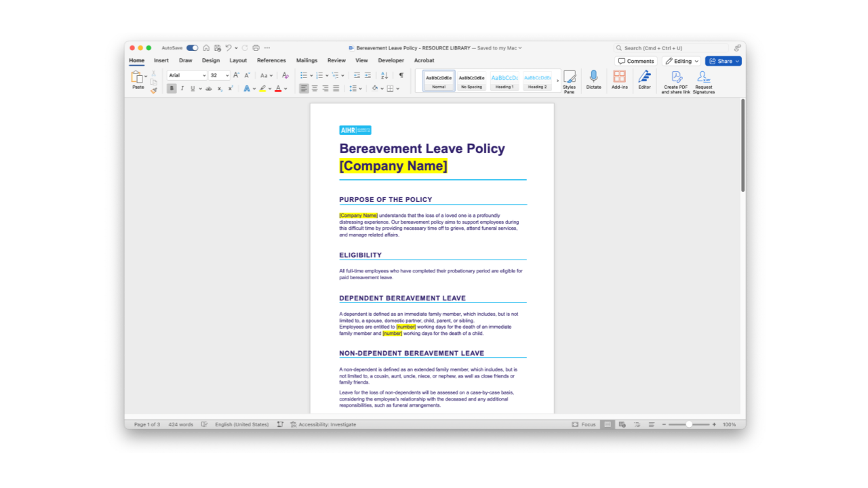Open the Numbering list dropdown arrow
Screen dimensions: 868x488
click(x=327, y=75)
